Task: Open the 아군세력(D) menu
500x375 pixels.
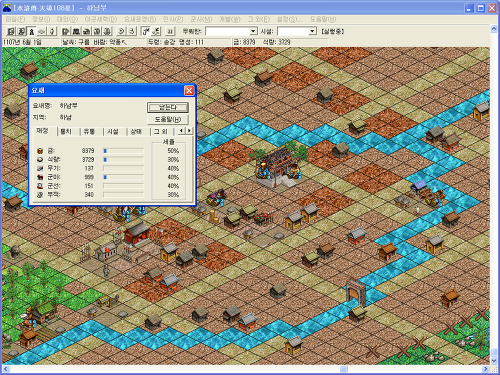Action: tap(101, 19)
